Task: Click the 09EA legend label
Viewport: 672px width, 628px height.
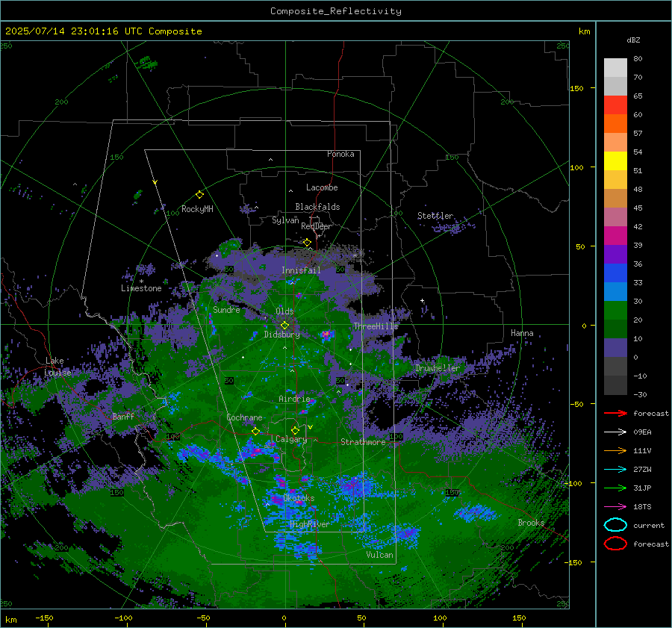Action: click(x=642, y=432)
